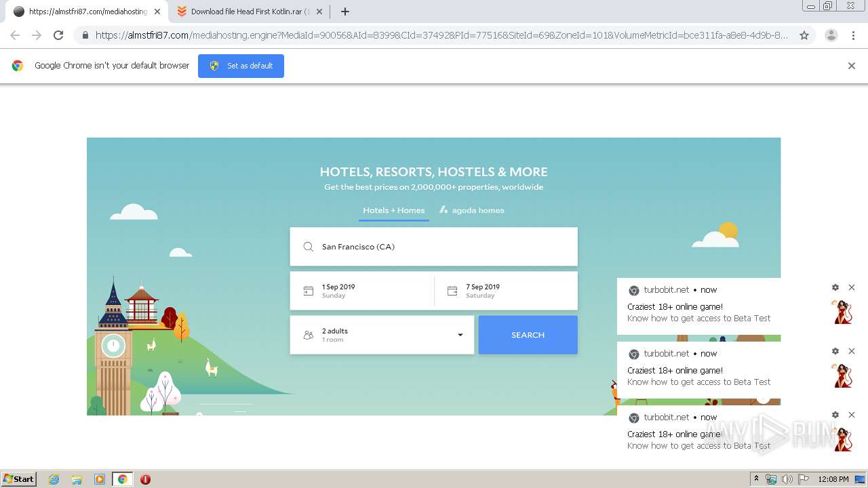Select the almstfri87.com mediahosting tab
This screenshot has height=488, width=868.
point(85,12)
